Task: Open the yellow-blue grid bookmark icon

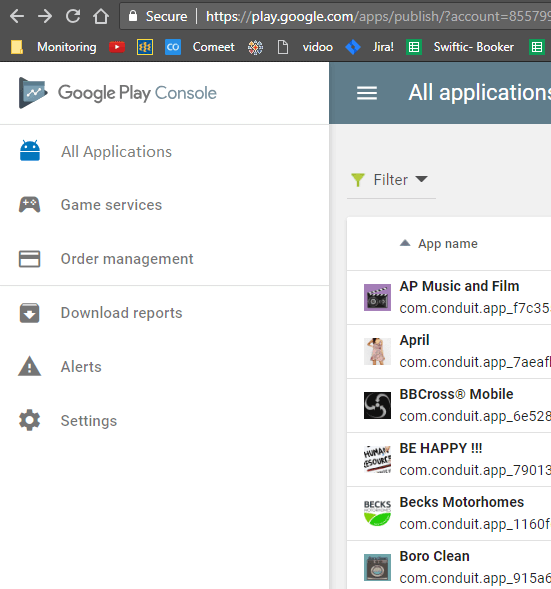Action: tap(145, 47)
